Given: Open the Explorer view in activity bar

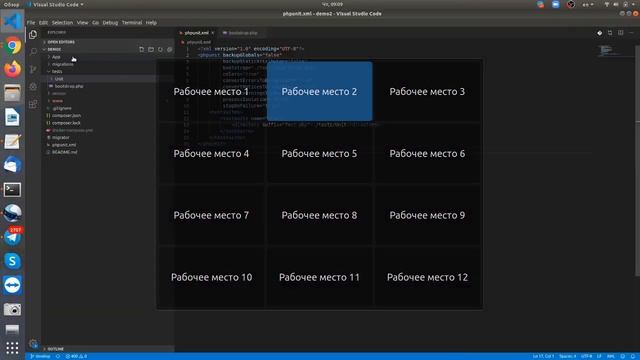Looking at the screenshot, I should [x=33, y=35].
